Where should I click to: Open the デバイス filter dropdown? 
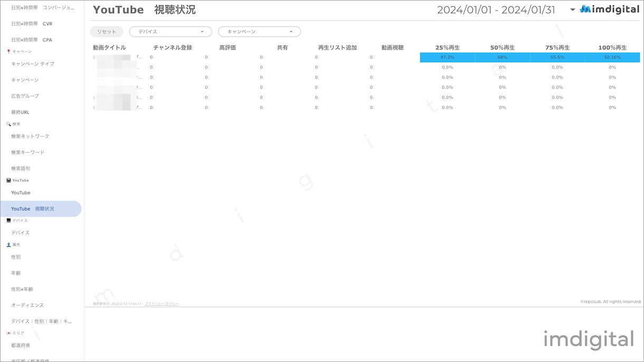pyautogui.click(x=171, y=32)
